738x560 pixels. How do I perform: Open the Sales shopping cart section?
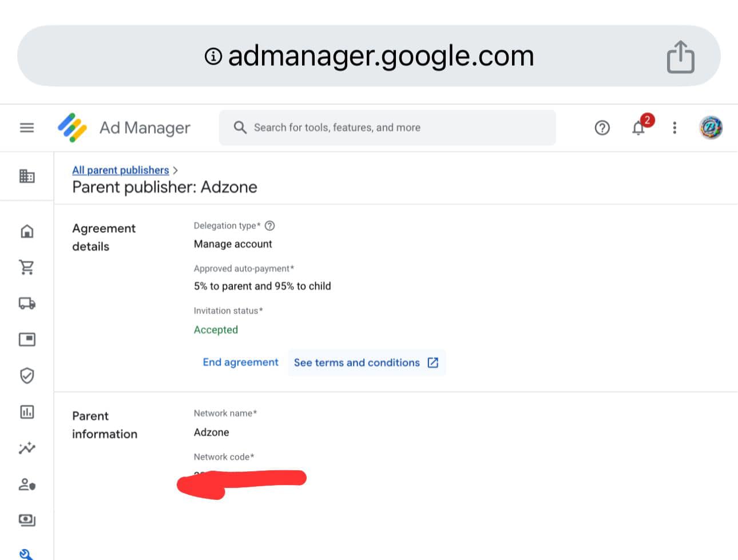click(27, 267)
